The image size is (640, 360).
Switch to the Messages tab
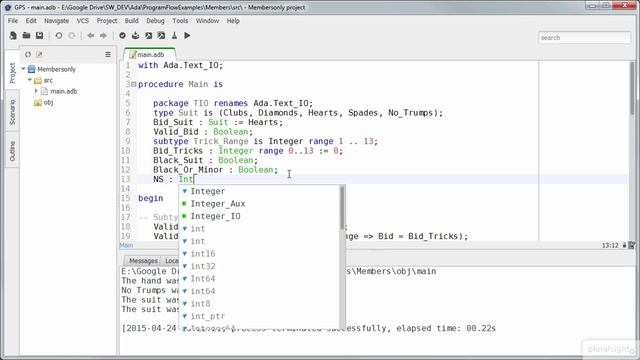142,260
